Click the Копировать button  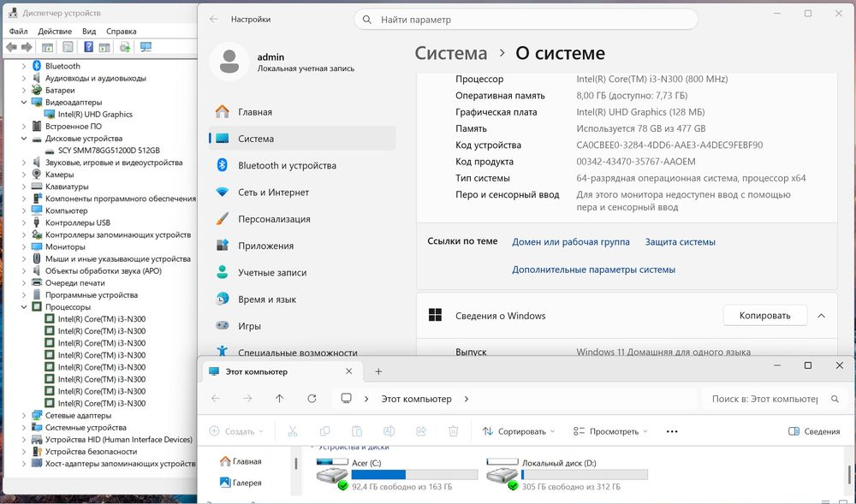click(x=764, y=315)
